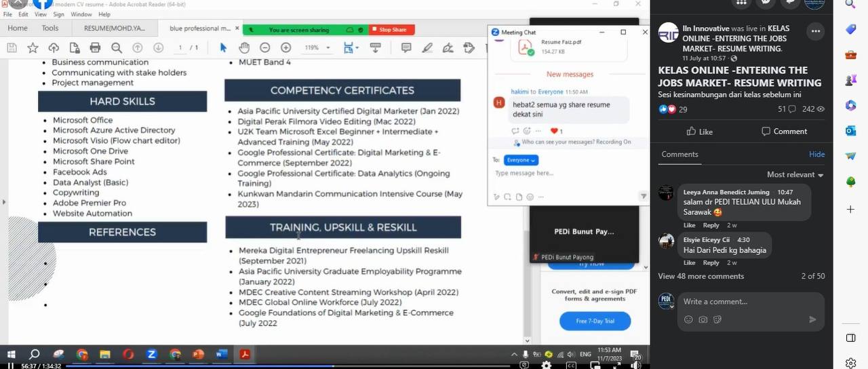Click the search icon in browser sidebar
Viewport: 868px width, 369px height.
point(850,4)
